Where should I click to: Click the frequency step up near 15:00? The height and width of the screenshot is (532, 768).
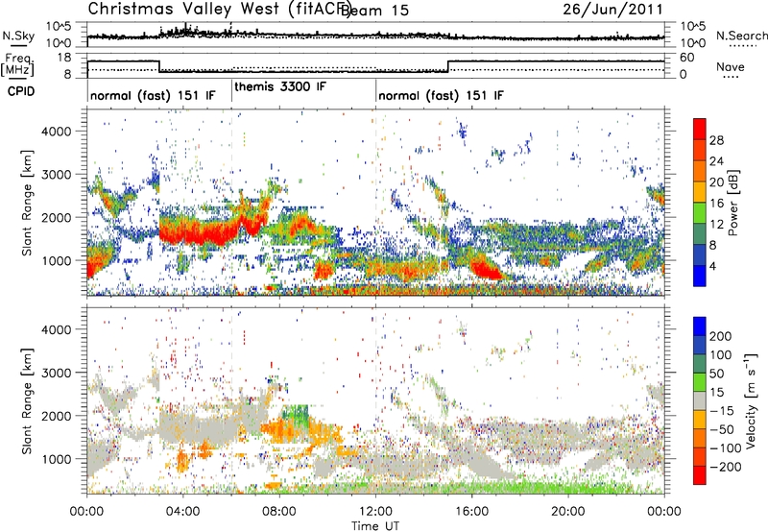448,66
